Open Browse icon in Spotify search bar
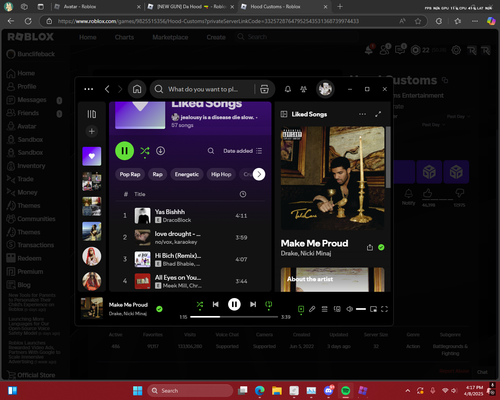Image resolution: width=500 pixels, height=400 pixels. 264,89
